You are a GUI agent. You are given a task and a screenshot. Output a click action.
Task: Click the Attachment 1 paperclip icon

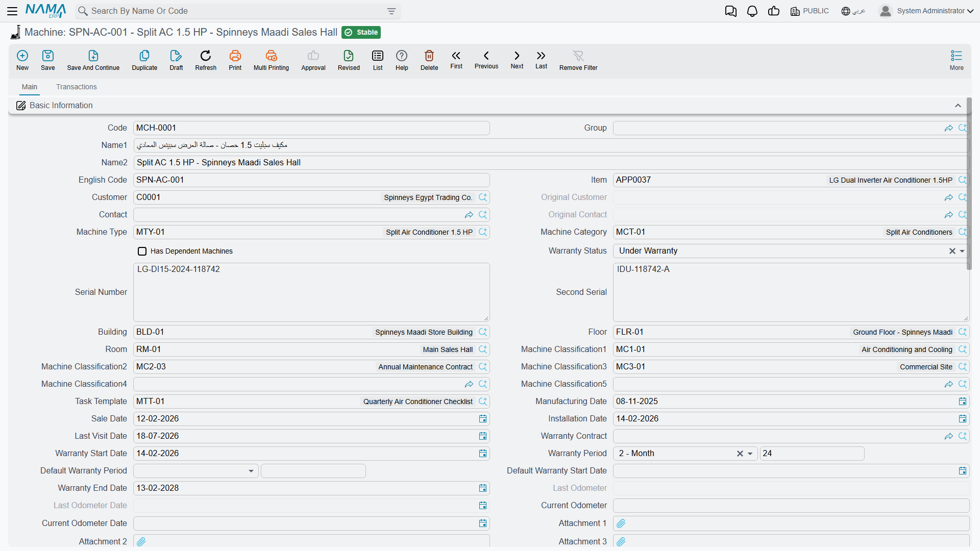pyautogui.click(x=621, y=523)
